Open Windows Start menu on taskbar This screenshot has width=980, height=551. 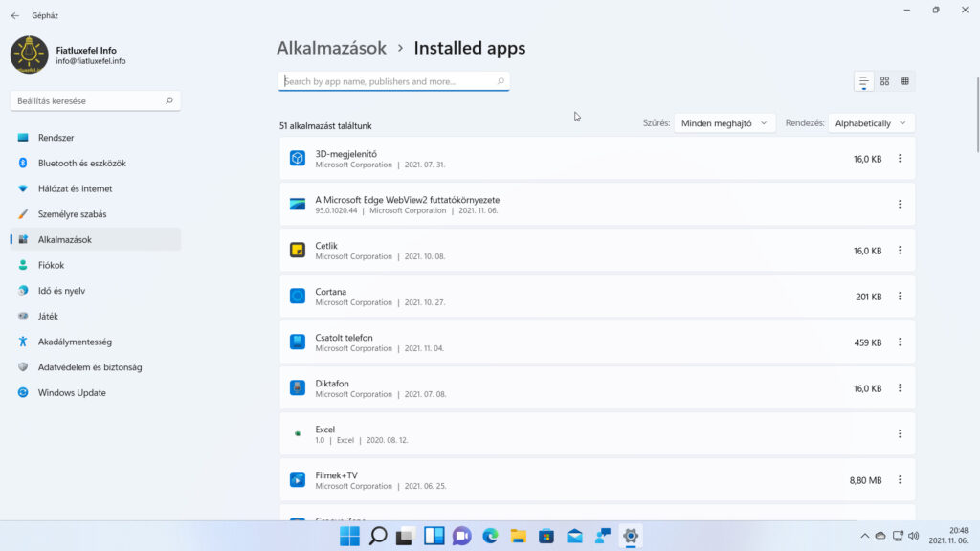pyautogui.click(x=349, y=536)
